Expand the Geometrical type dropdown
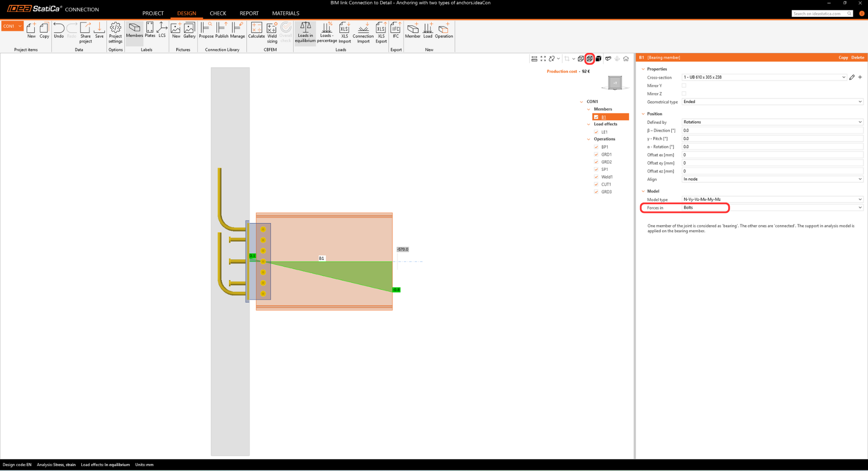The height and width of the screenshot is (471, 868). click(772, 102)
